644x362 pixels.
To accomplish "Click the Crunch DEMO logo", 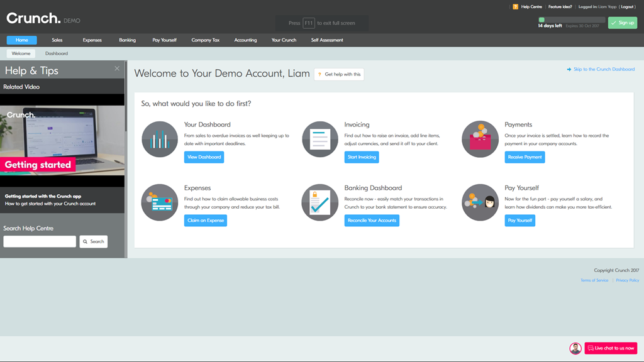I will (x=43, y=18).
